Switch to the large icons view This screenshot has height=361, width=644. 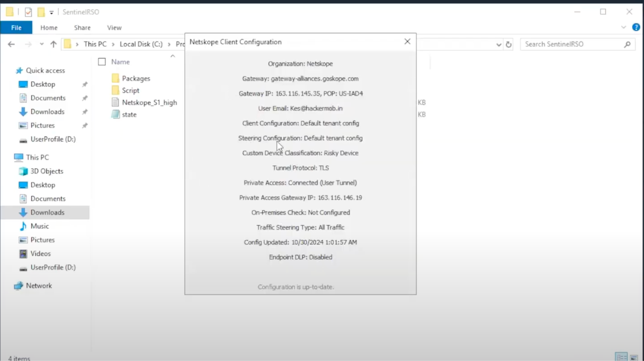coord(634,357)
